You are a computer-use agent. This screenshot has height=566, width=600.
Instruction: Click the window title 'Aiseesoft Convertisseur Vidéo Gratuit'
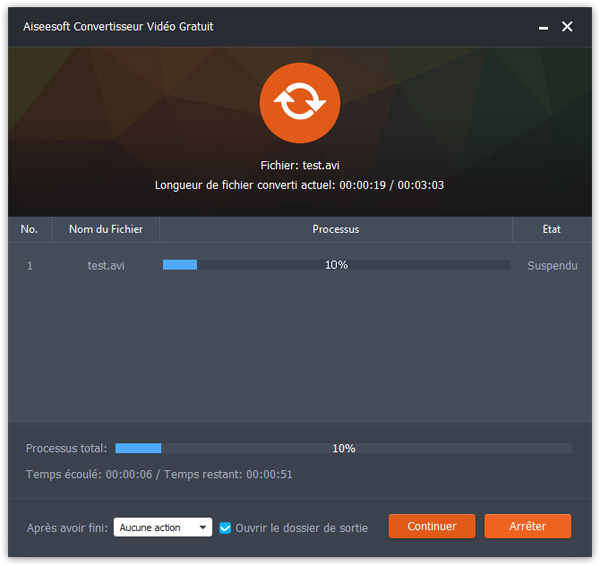pyautogui.click(x=118, y=26)
